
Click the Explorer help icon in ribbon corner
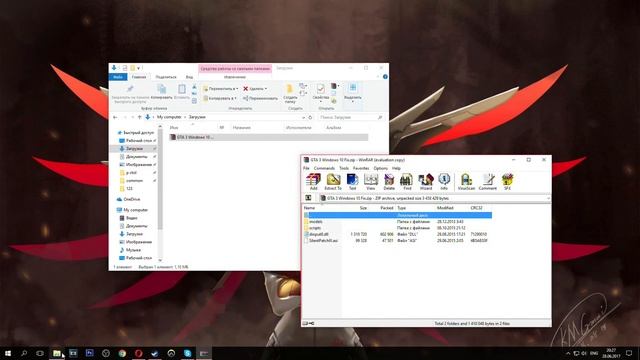coord(385,77)
